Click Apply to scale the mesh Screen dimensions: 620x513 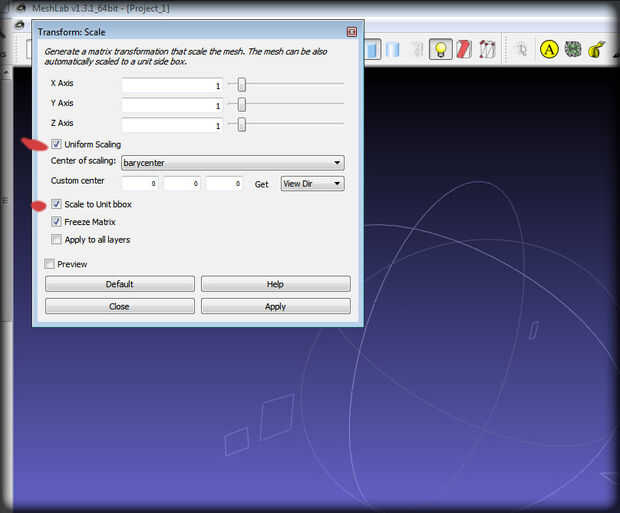click(x=276, y=307)
